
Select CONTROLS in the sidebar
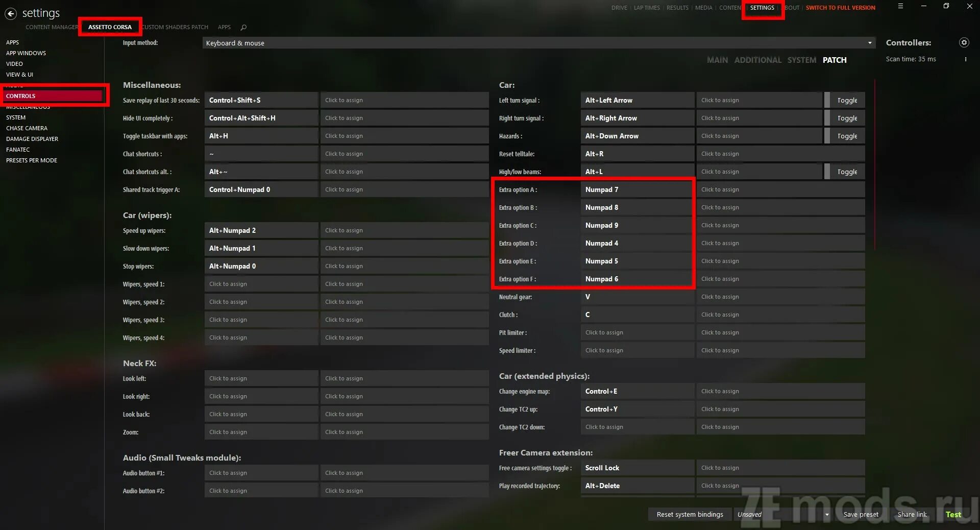pyautogui.click(x=53, y=96)
